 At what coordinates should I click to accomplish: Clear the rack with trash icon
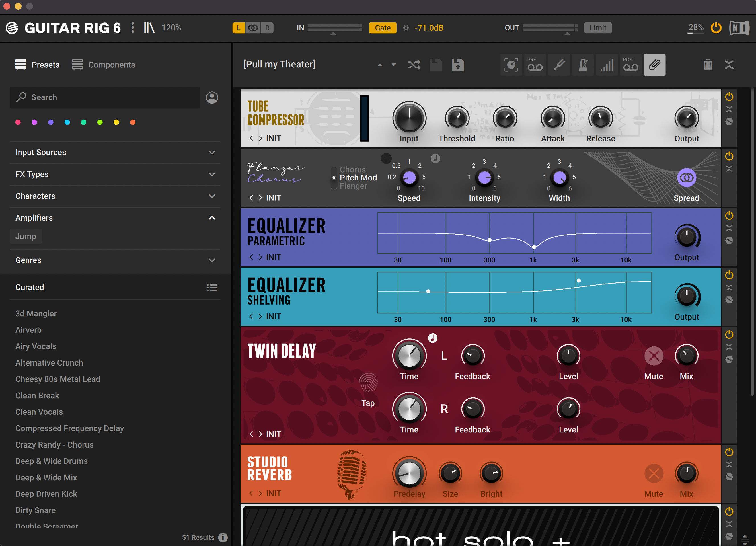pyautogui.click(x=708, y=65)
